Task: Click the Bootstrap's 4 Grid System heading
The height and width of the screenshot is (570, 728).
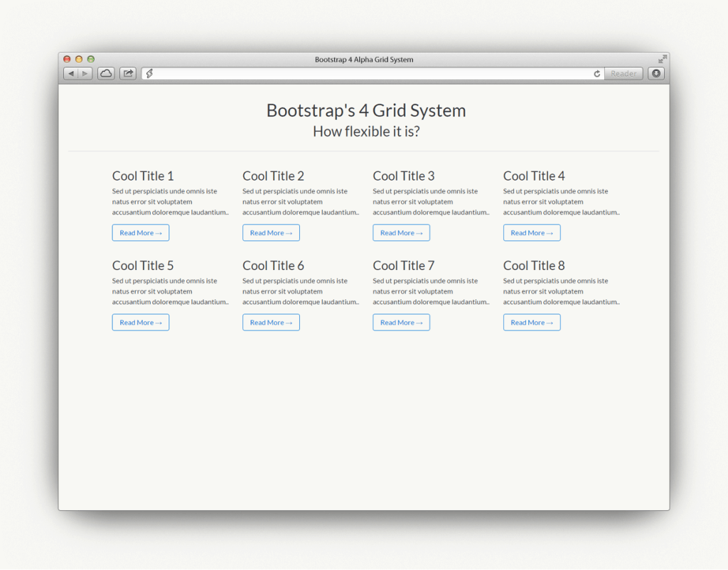Action: [x=365, y=111]
